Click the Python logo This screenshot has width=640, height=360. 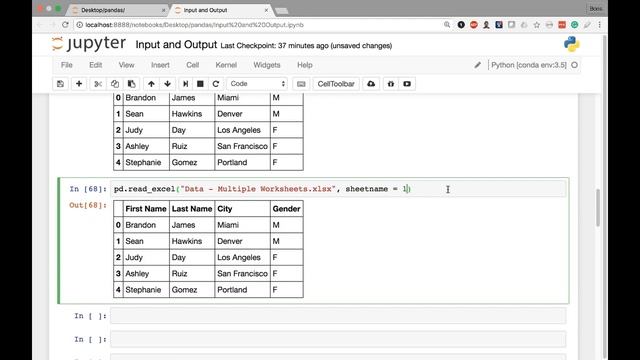click(x=571, y=44)
